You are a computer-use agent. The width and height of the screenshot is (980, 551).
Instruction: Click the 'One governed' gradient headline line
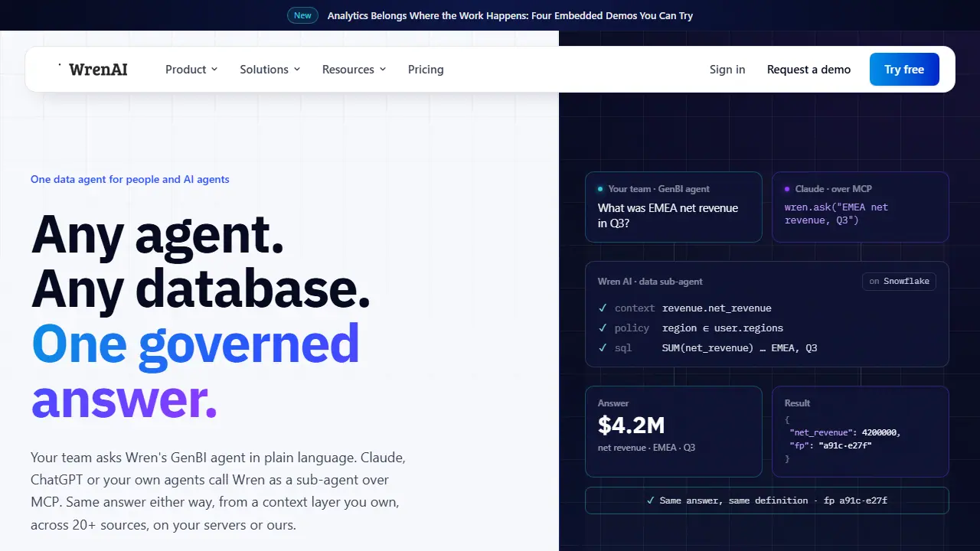(196, 344)
